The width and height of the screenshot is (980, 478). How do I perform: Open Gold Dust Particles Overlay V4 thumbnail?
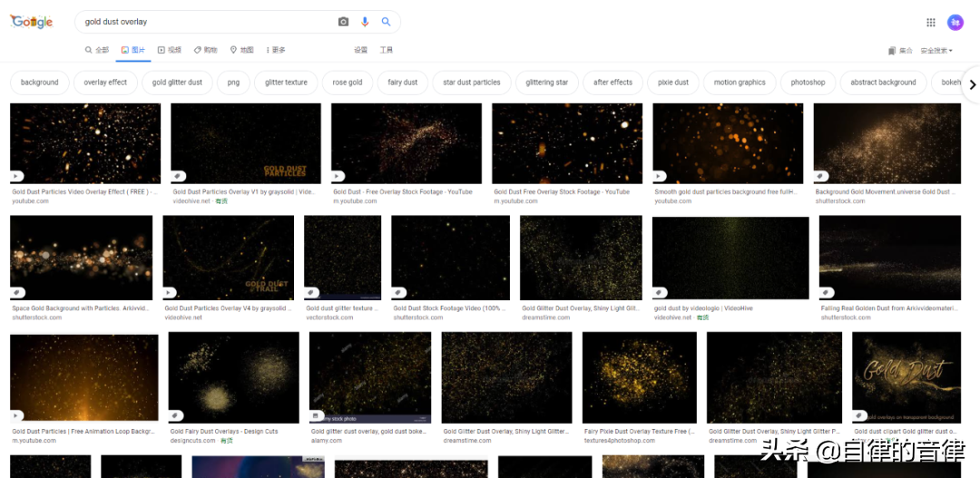[228, 259]
